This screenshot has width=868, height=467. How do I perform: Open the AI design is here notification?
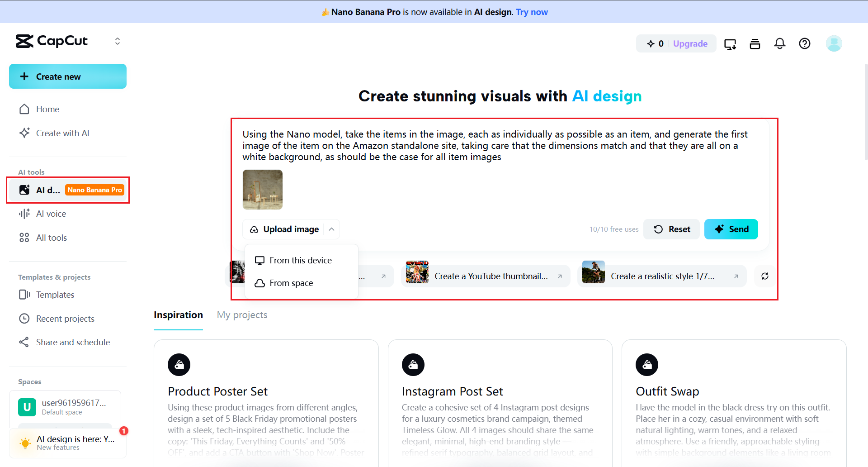68,443
